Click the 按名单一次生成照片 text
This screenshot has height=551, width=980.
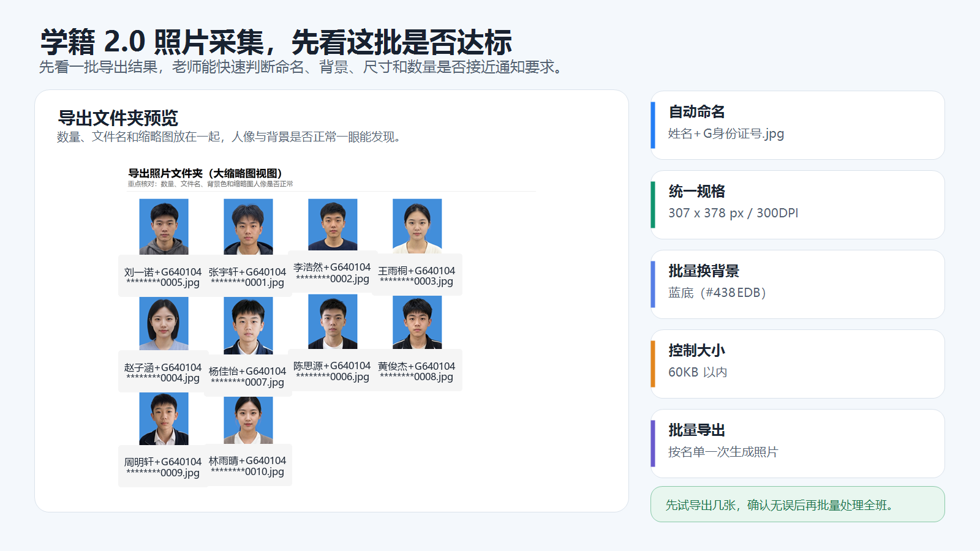723,452
